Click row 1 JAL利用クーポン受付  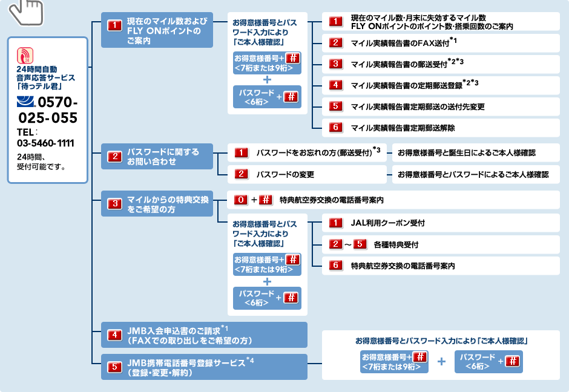click(x=441, y=223)
